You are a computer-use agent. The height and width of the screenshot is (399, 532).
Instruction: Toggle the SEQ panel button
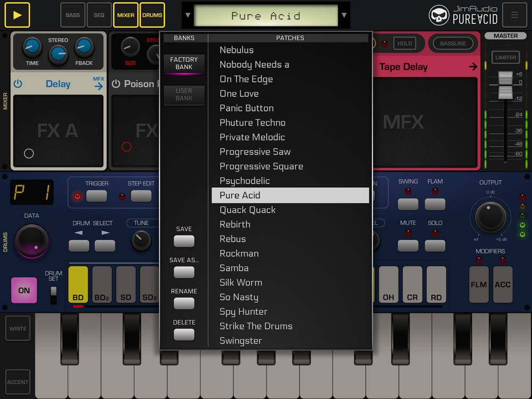99,15
